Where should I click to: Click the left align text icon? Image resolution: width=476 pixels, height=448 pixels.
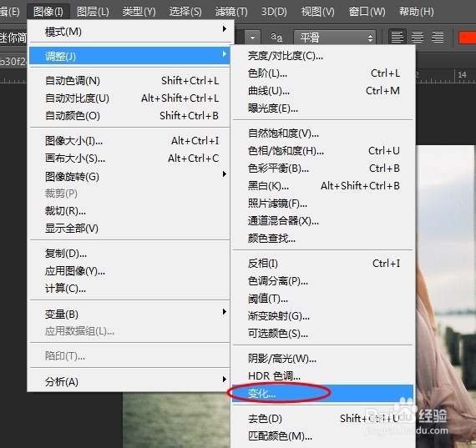[398, 38]
